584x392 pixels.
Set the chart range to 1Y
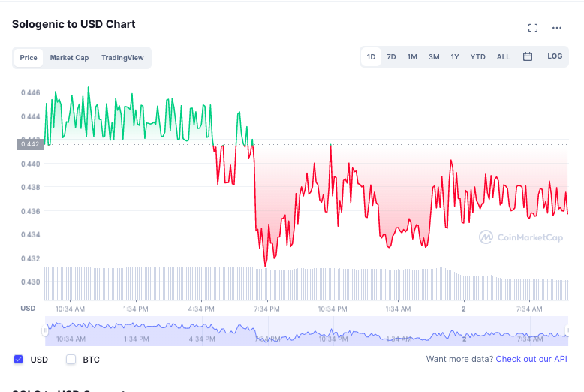[455, 56]
